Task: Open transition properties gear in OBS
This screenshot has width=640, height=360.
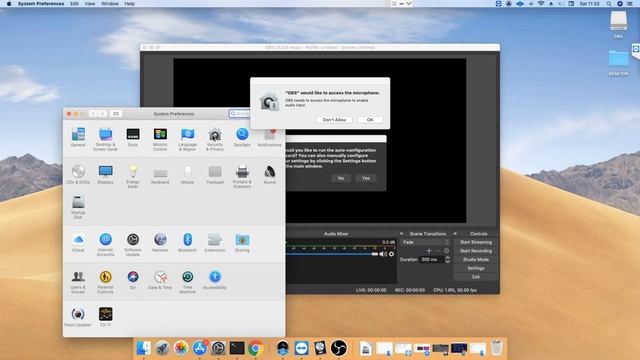Action: 447,251
